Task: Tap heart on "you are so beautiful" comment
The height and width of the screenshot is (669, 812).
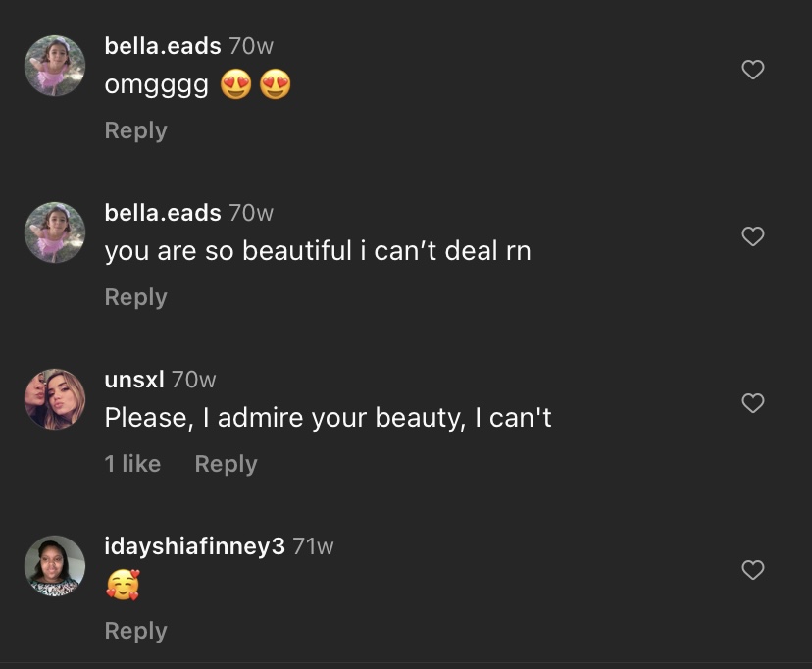Action: [x=752, y=236]
